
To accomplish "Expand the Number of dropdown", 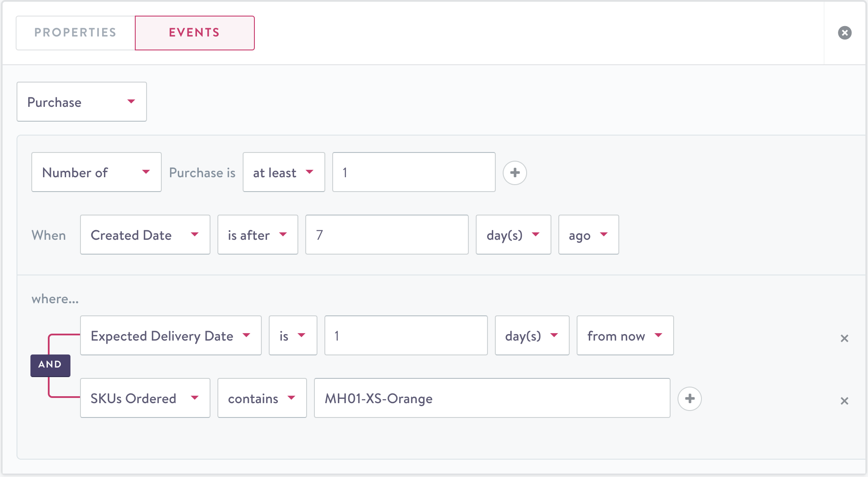I will 97,172.
